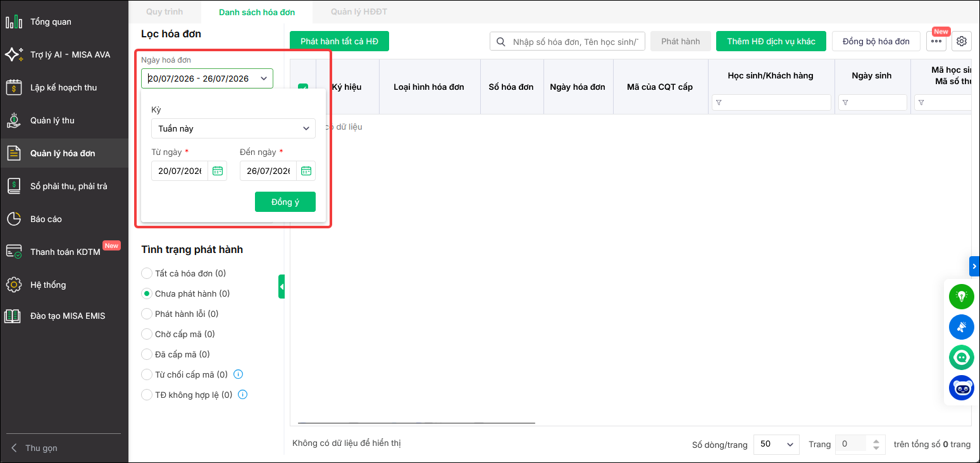The image size is (980, 463).
Task: Collapse filter panel with green arrow handle
Action: (282, 287)
